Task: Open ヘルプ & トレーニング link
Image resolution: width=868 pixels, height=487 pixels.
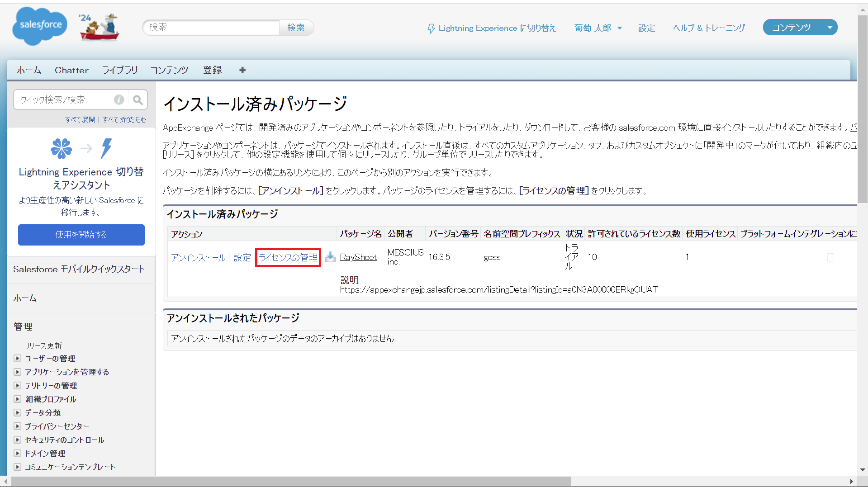Action: 709,28
